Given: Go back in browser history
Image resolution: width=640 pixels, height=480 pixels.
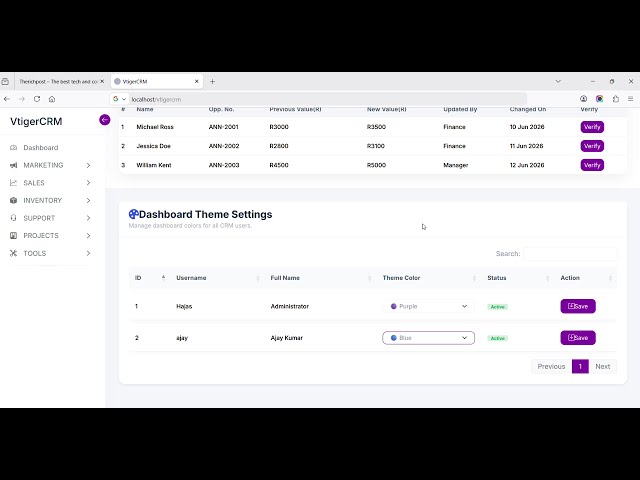Looking at the screenshot, I should (x=7, y=99).
